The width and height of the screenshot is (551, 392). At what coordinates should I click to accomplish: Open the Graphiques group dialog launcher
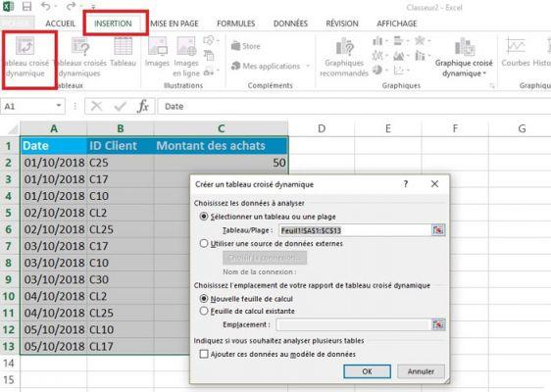click(x=492, y=85)
